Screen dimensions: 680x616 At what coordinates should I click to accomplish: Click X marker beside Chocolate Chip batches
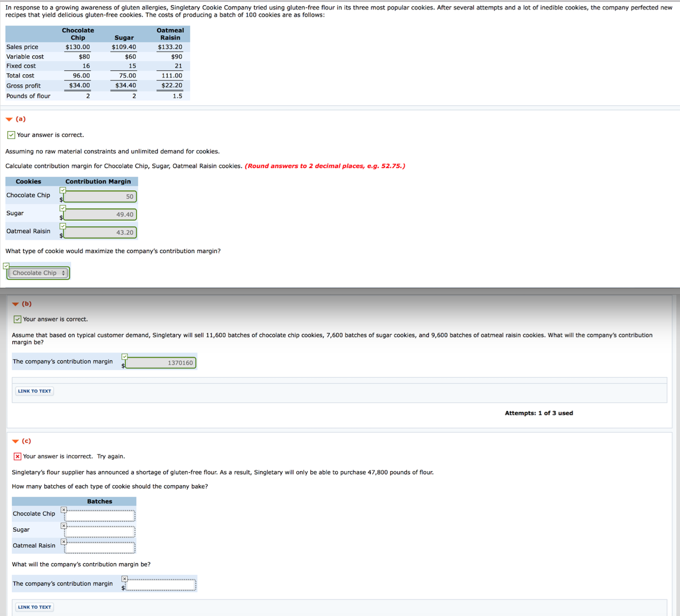coord(64,510)
